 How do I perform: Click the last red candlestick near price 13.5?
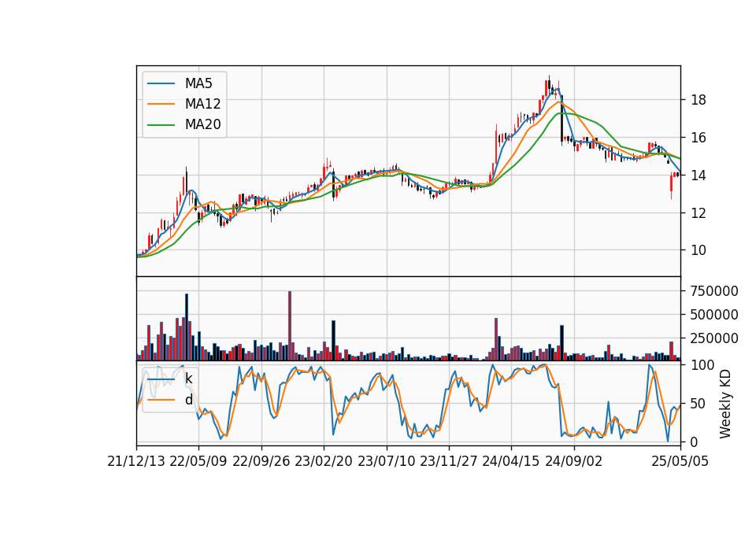tap(671, 186)
